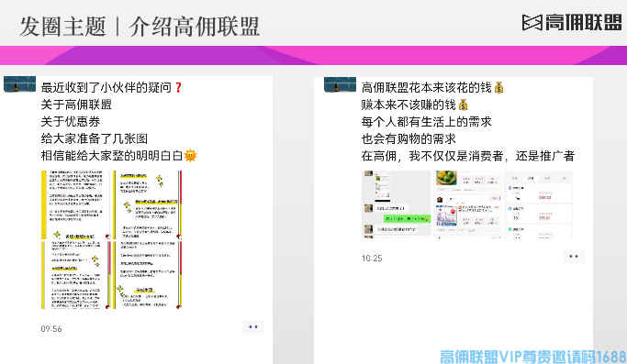Click the line 关于优惠券
Screen dimensions: 627x364
coord(71,121)
